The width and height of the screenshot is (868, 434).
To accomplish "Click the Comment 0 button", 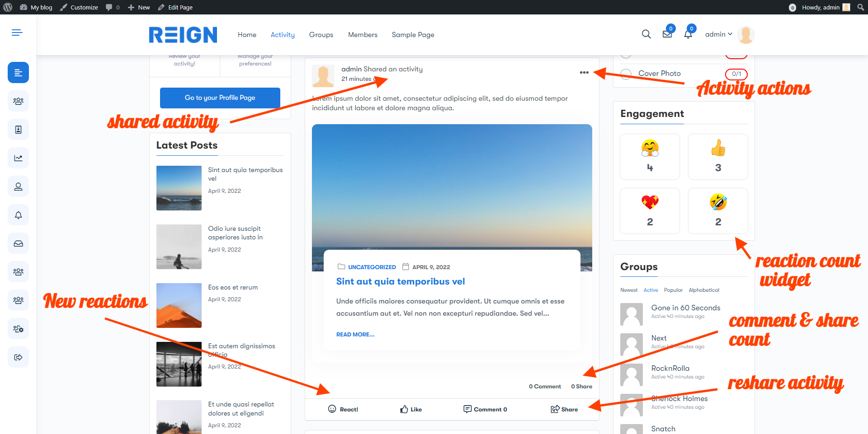I will [485, 409].
